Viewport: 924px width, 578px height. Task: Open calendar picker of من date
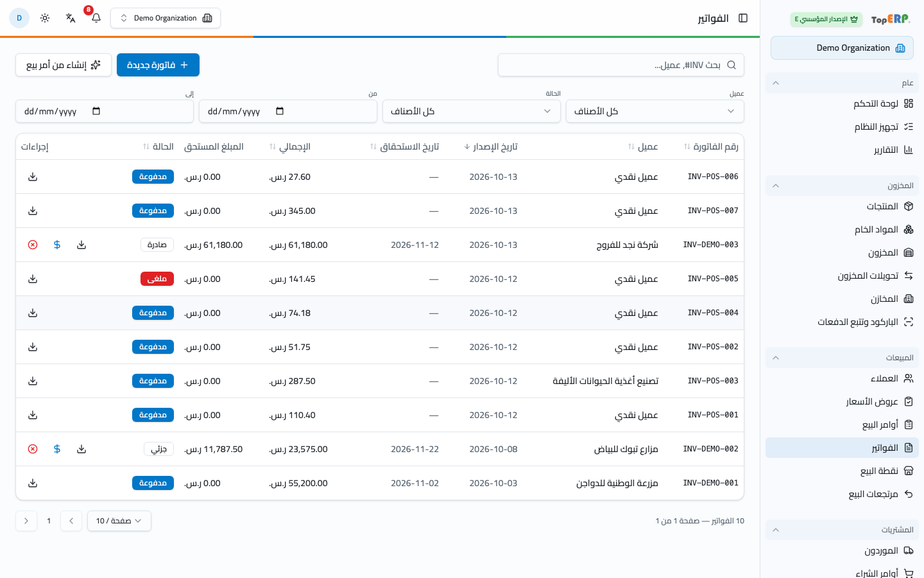[x=280, y=111]
